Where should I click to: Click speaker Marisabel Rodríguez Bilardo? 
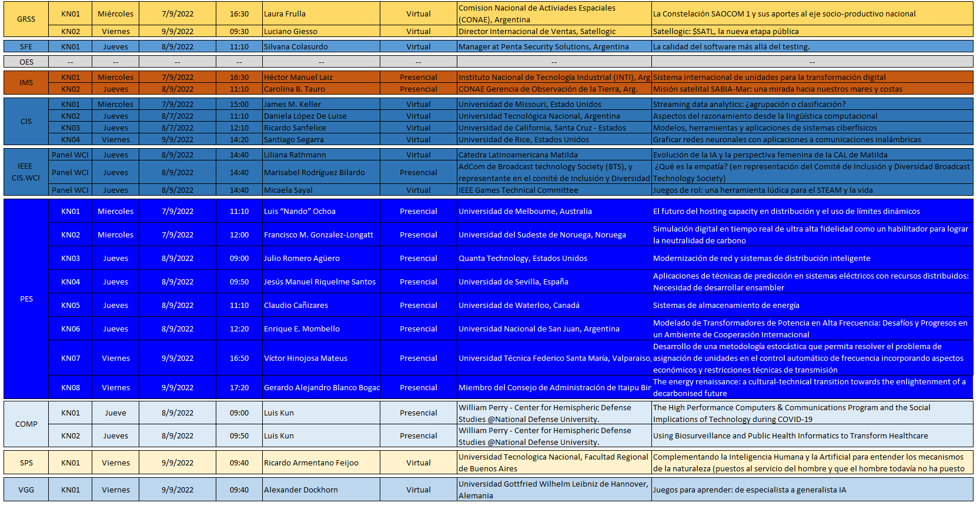pos(314,172)
